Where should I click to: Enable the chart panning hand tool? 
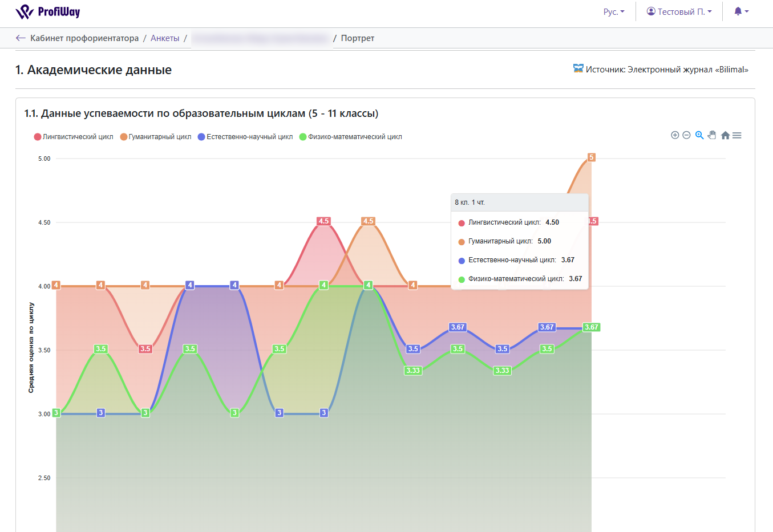[712, 135]
